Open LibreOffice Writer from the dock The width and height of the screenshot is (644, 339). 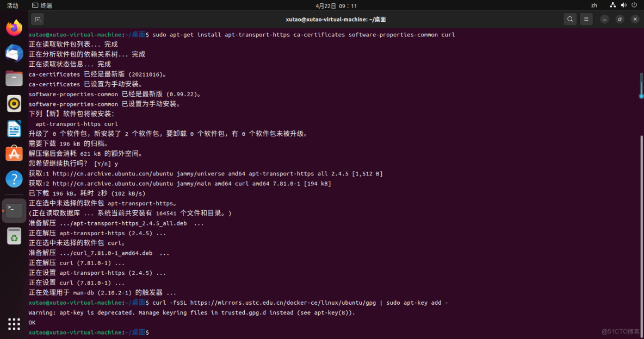point(14,129)
